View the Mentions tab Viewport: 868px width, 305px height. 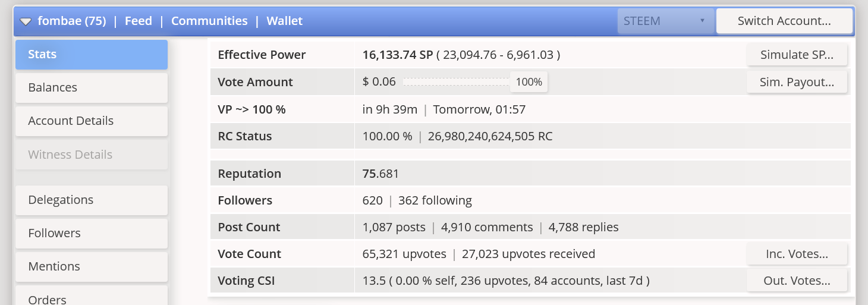92,266
